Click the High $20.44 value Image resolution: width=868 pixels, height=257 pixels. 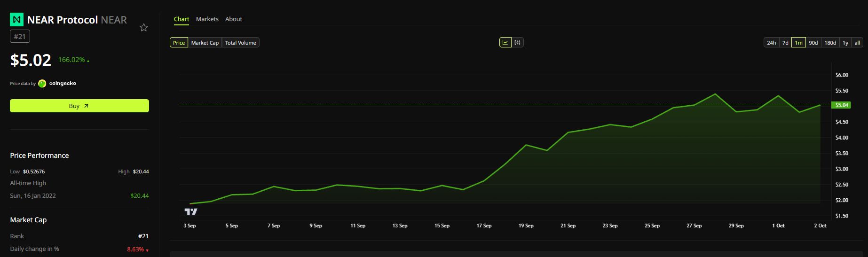(x=141, y=171)
